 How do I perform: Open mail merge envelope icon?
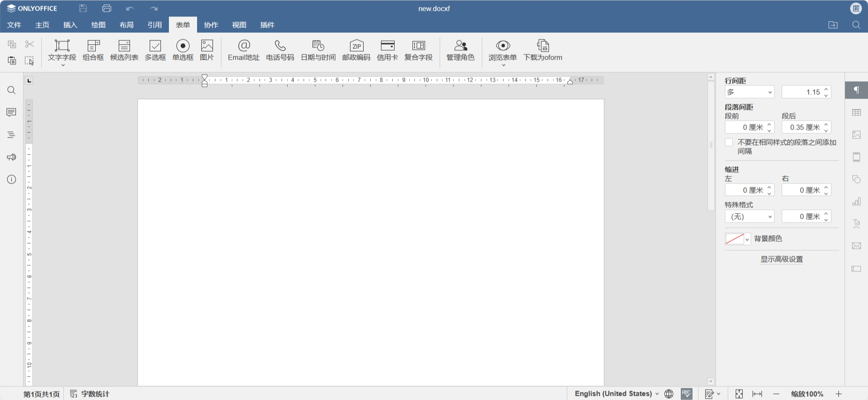click(856, 246)
